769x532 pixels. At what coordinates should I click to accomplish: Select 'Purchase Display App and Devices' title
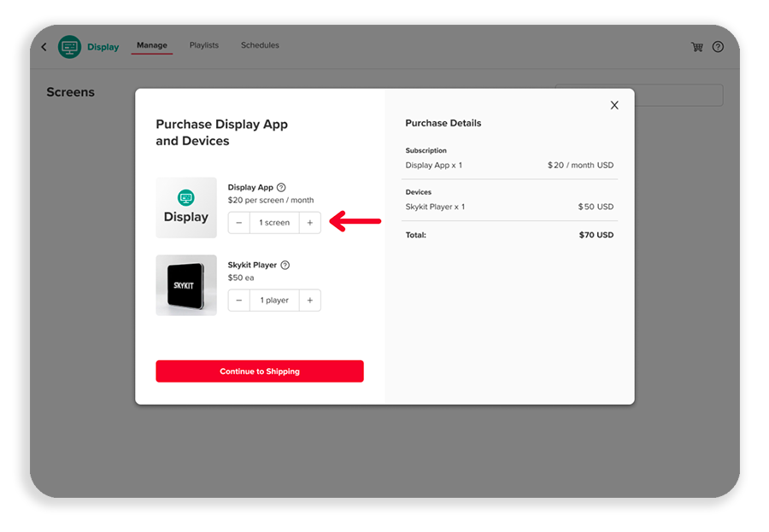221,132
